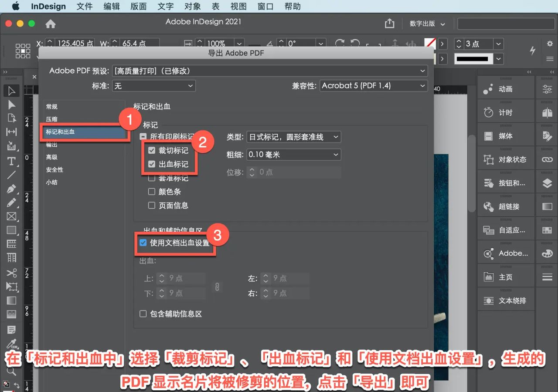Switch to the 输出 section
Screen dimensions: 558x392
tap(51, 145)
